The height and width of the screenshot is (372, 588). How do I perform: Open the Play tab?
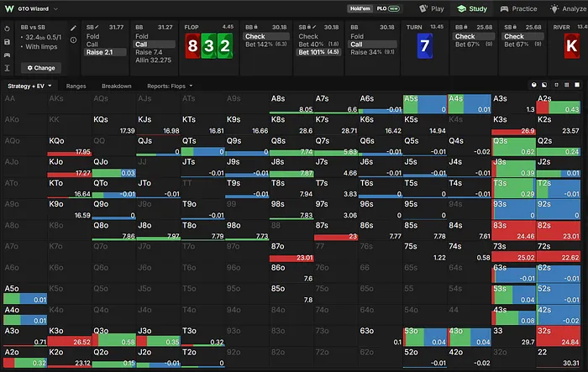click(x=432, y=8)
